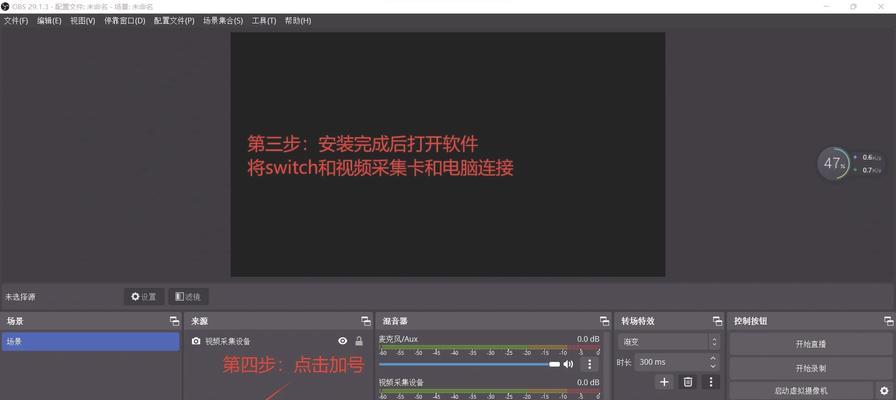Pop out the 混音器 dock panel
This screenshot has width=896, height=400.
tap(605, 321)
